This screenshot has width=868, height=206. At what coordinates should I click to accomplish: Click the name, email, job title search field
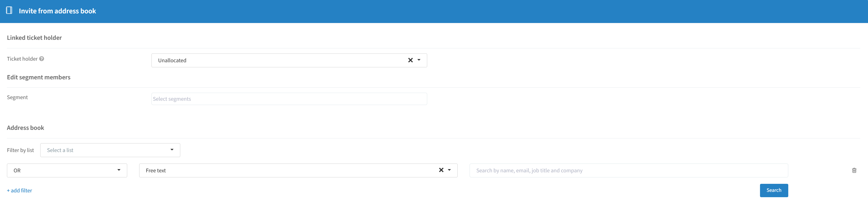click(x=629, y=170)
